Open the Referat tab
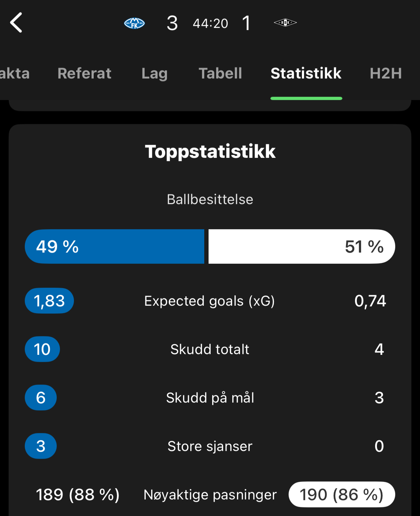The image size is (420, 516). click(x=84, y=74)
